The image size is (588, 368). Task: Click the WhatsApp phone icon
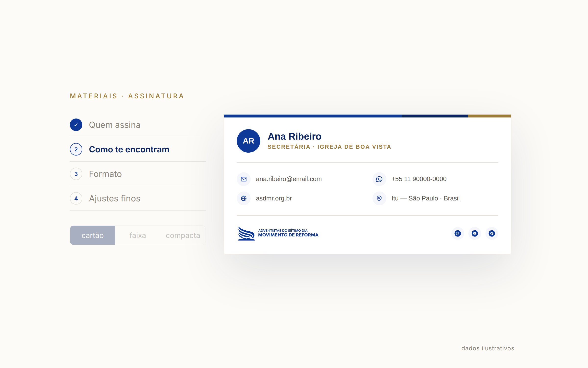point(379,179)
